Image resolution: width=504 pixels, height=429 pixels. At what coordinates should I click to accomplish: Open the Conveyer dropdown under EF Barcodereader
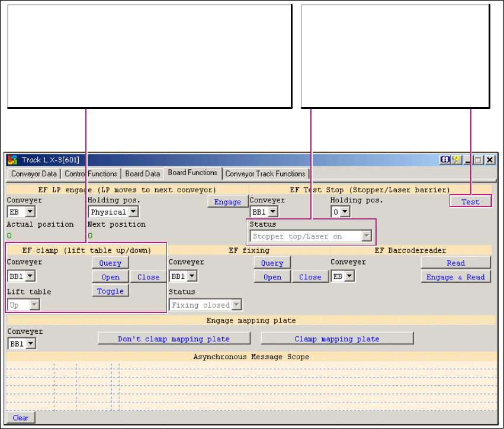tap(349, 276)
